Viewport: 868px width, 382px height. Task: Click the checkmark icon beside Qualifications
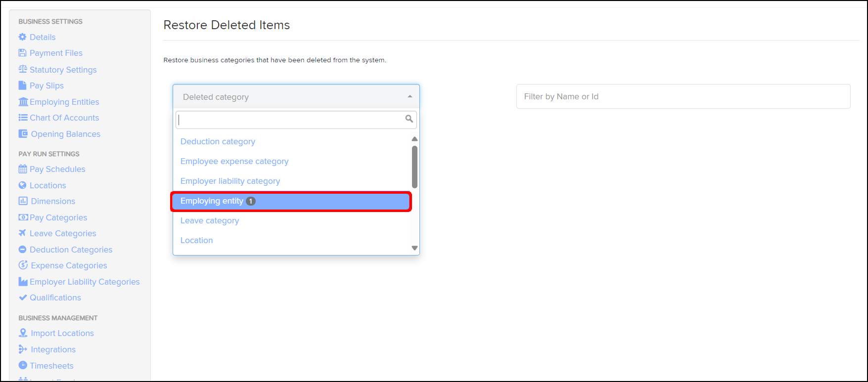tap(23, 297)
